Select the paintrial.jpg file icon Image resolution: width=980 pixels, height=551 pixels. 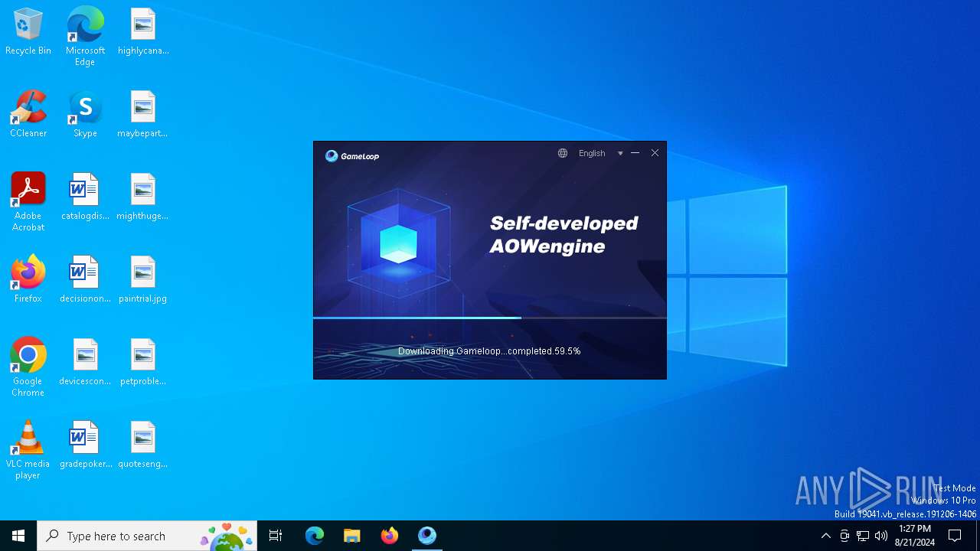pos(143,280)
